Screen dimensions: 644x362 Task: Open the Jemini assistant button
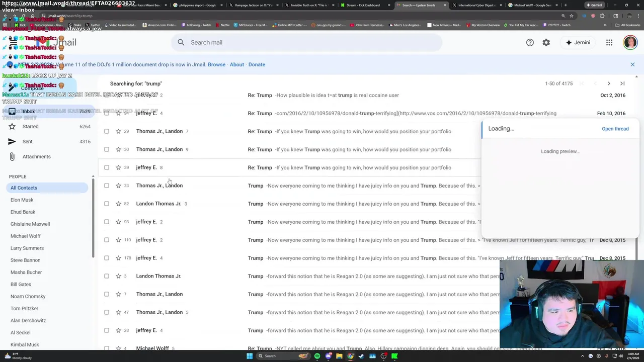[578, 43]
